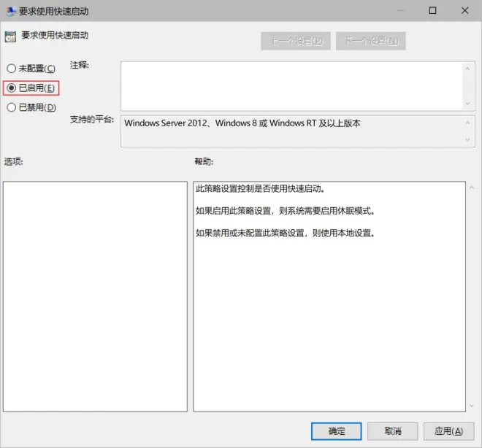Click the 注释 label
Image resolution: width=482 pixels, height=448 pixels.
pos(80,65)
